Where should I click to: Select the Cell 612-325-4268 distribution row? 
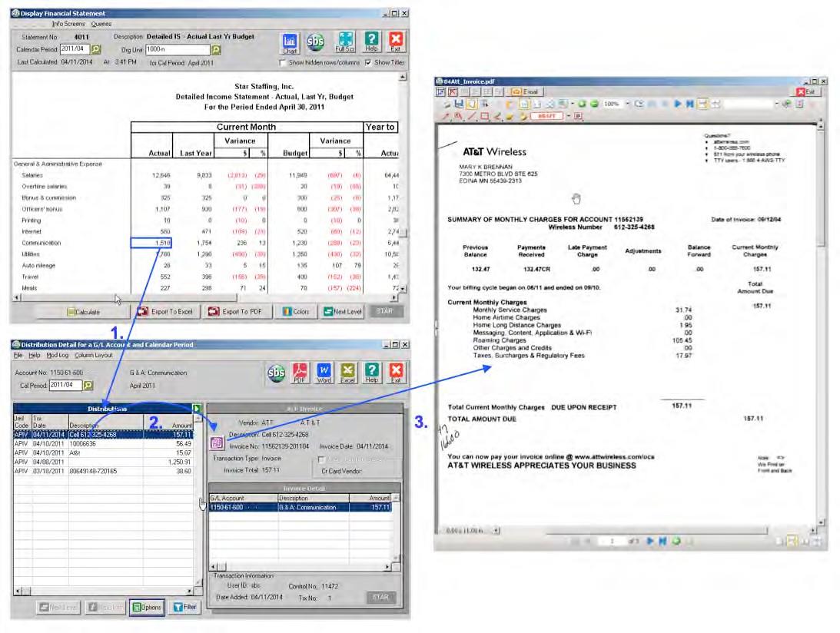[103, 435]
